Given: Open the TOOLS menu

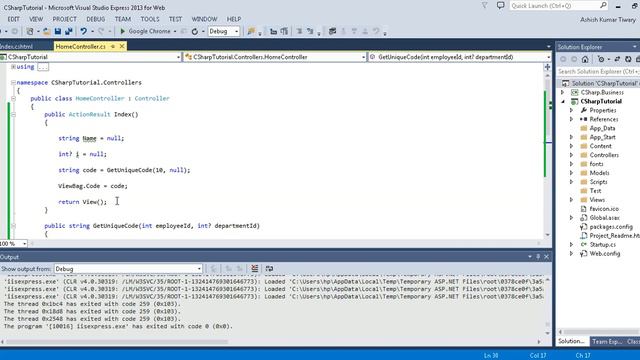Looking at the screenshot, I should (x=150, y=19).
